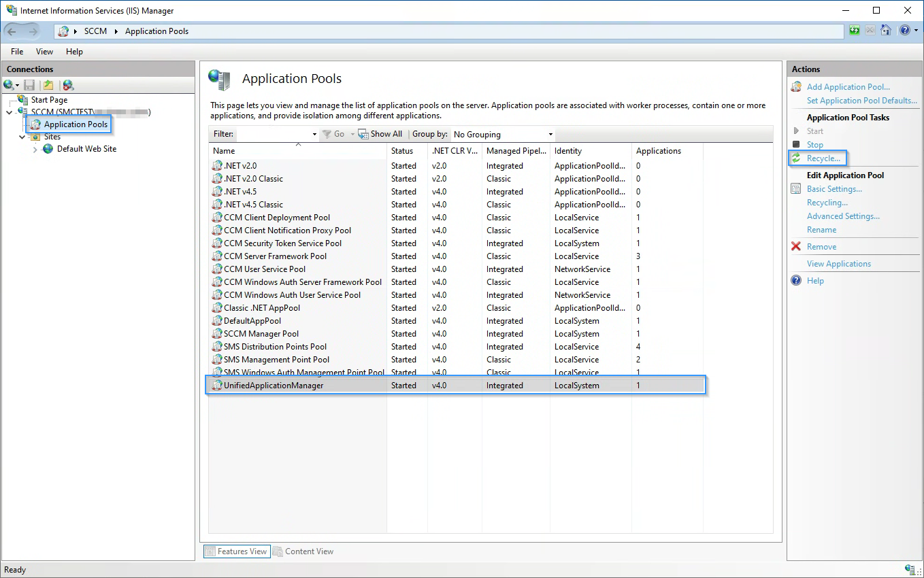Click the DefaultAppPool row icon
The image size is (924, 578).
[x=218, y=321]
